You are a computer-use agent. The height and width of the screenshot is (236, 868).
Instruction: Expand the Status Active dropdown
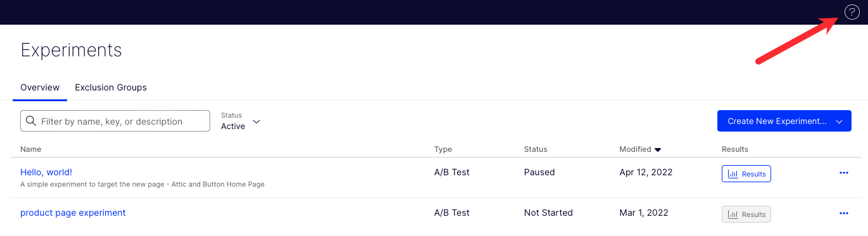tap(241, 121)
